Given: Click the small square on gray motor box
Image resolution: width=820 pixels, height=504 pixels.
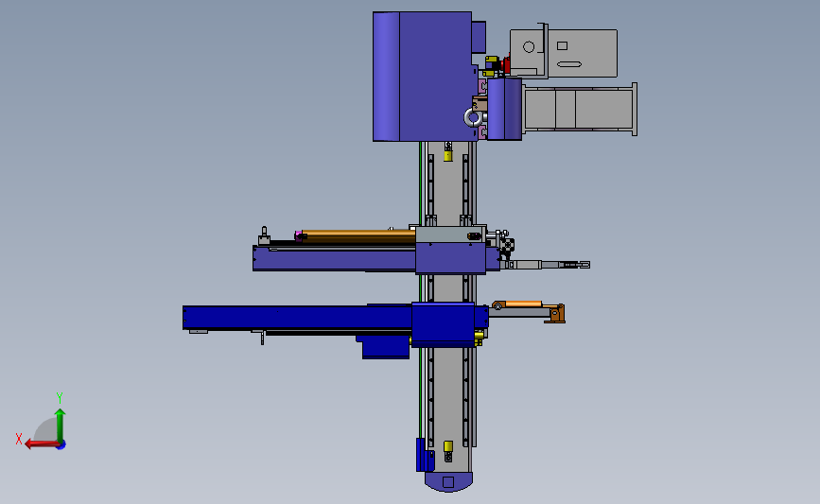Looking at the screenshot, I should coord(562,46).
